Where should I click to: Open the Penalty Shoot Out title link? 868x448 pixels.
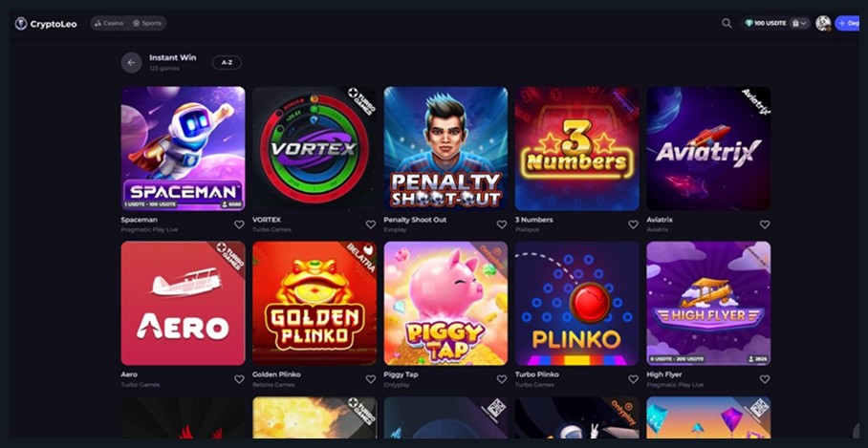pos(415,220)
